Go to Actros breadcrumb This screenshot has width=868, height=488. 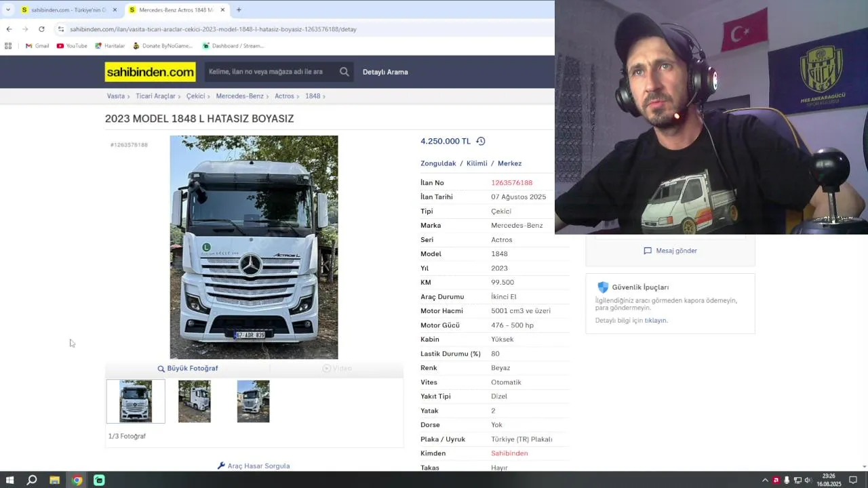pos(284,96)
